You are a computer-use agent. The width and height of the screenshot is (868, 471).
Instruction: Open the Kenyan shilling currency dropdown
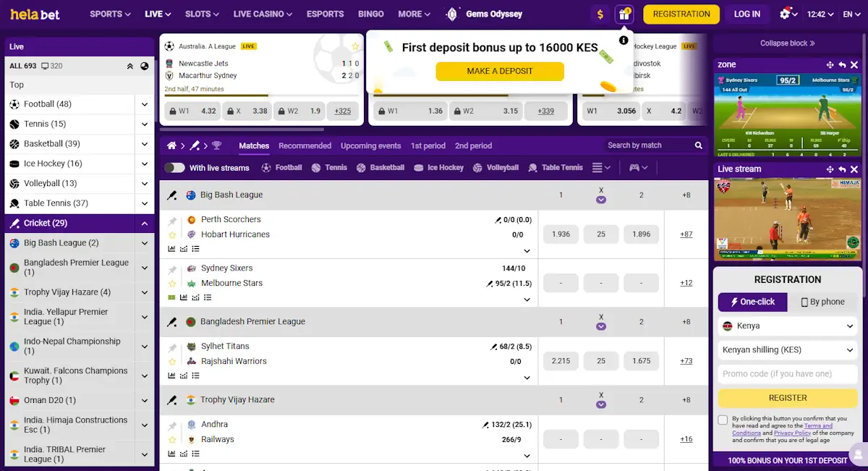point(787,350)
